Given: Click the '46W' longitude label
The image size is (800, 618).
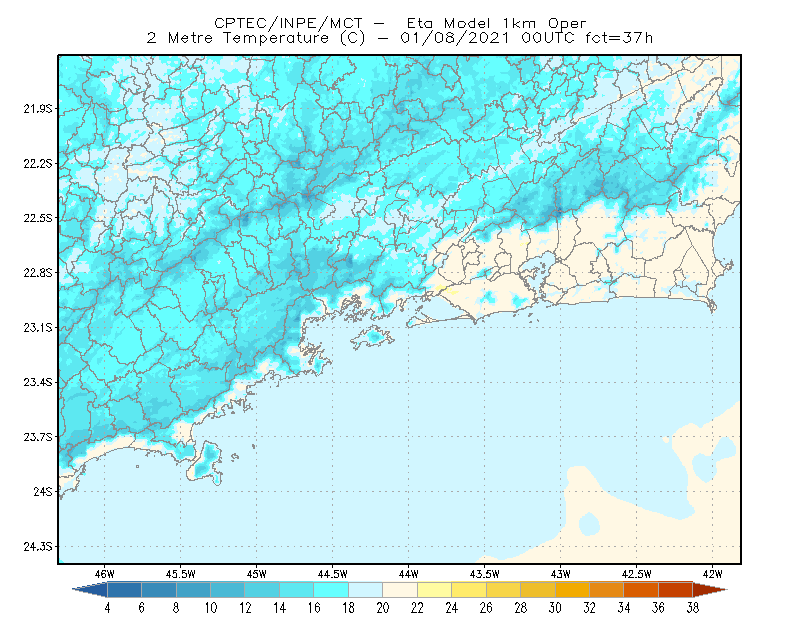Looking at the screenshot, I should pos(105,574).
